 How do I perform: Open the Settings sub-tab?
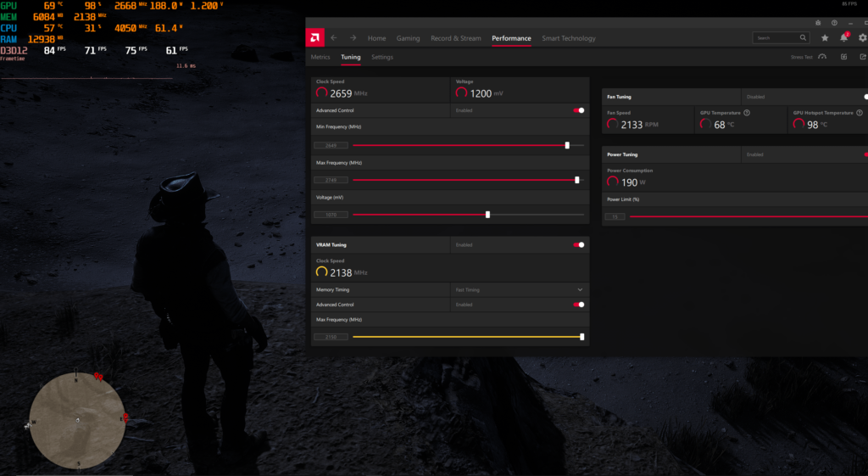click(x=382, y=57)
